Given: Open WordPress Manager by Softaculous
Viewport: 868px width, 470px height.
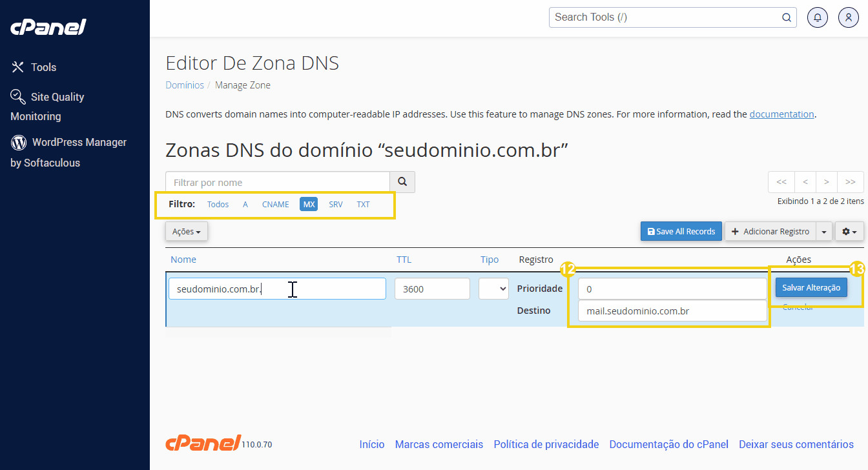Looking at the screenshot, I should pyautogui.click(x=68, y=152).
